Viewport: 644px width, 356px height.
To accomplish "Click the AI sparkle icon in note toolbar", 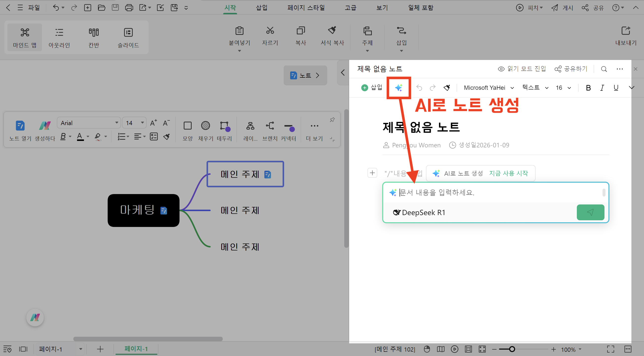I will 399,88.
